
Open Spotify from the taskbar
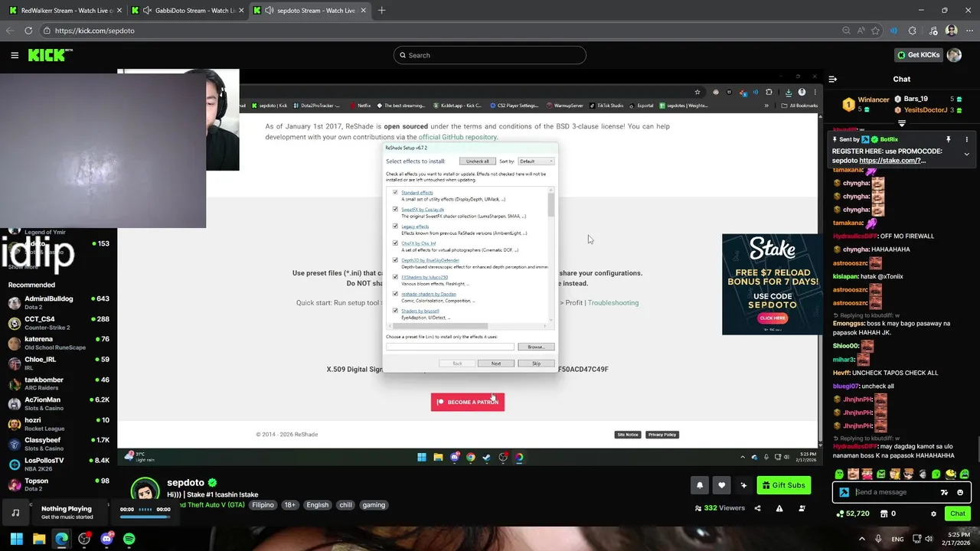point(129,539)
